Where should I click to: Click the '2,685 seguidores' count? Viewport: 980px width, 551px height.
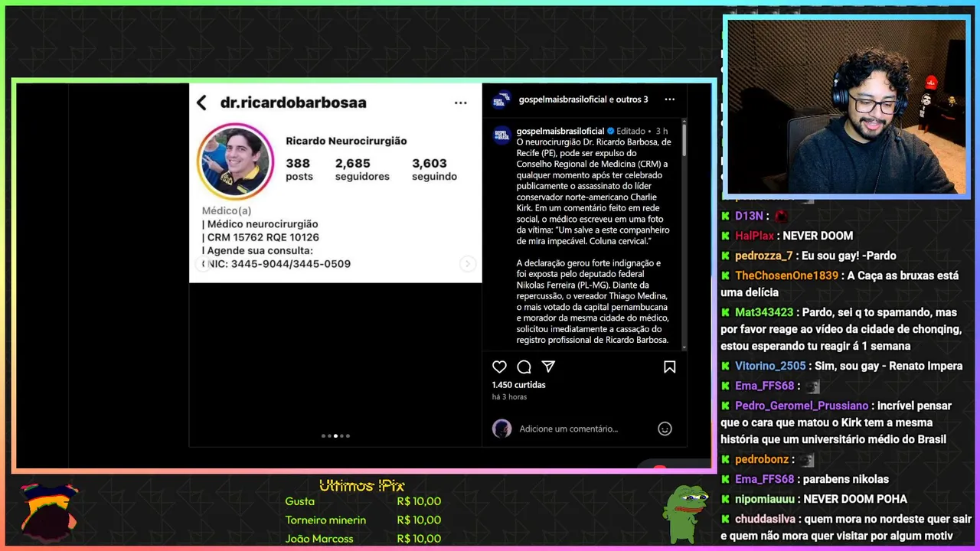coord(362,169)
